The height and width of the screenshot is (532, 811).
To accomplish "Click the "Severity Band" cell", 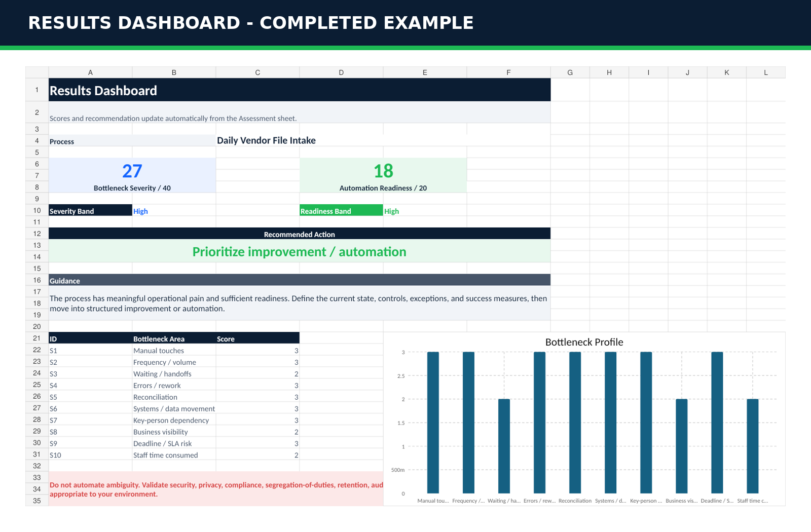I will [90, 210].
